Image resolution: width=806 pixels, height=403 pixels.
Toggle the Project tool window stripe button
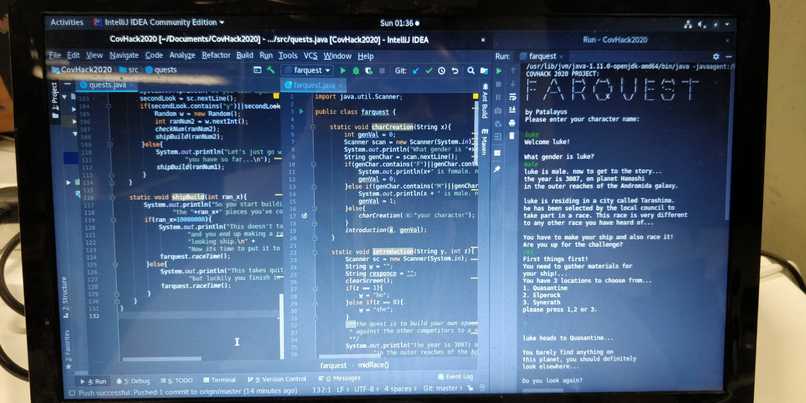[x=56, y=100]
